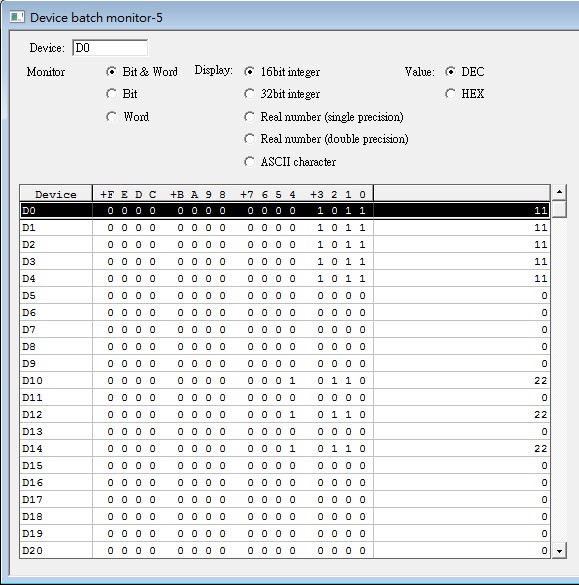Select the D10 row with value 22
579x585 pixels.
tap(285, 381)
